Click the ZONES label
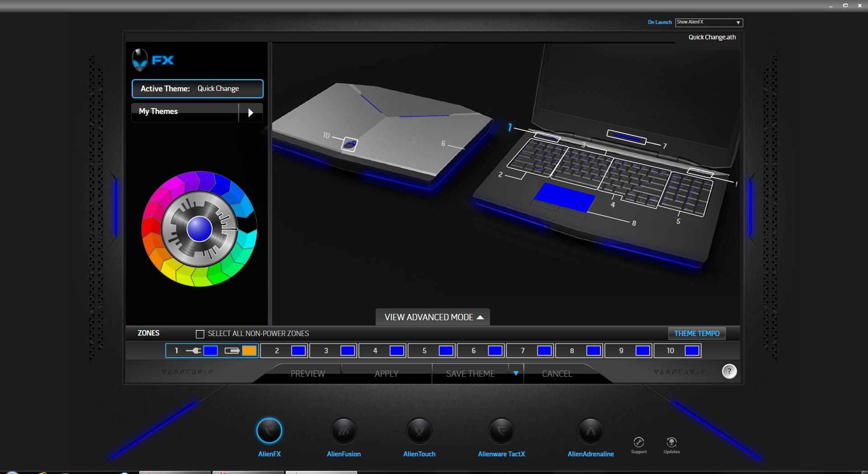 point(148,333)
